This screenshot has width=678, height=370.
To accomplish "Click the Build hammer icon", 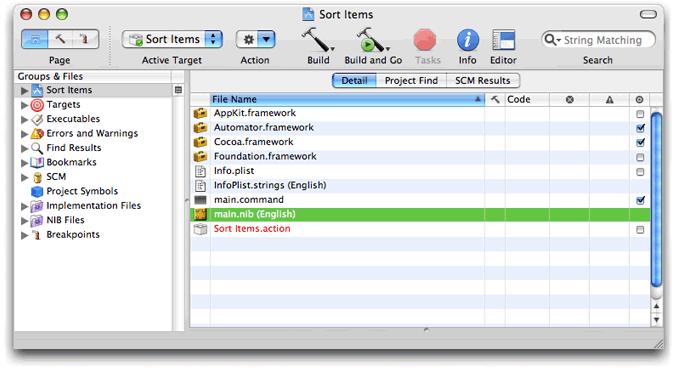I will click(318, 40).
